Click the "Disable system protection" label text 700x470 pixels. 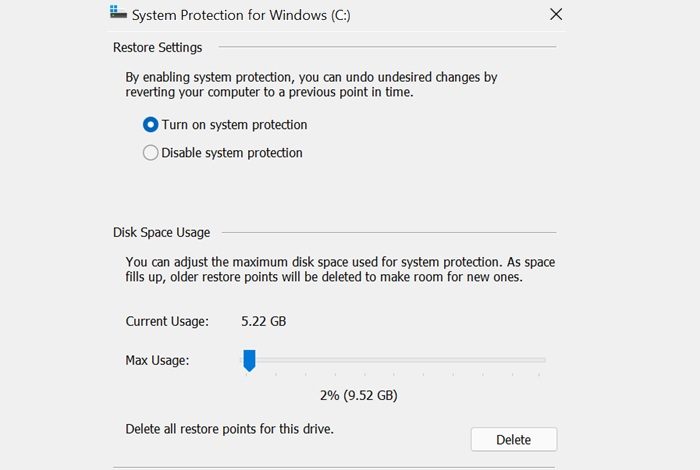click(x=232, y=153)
